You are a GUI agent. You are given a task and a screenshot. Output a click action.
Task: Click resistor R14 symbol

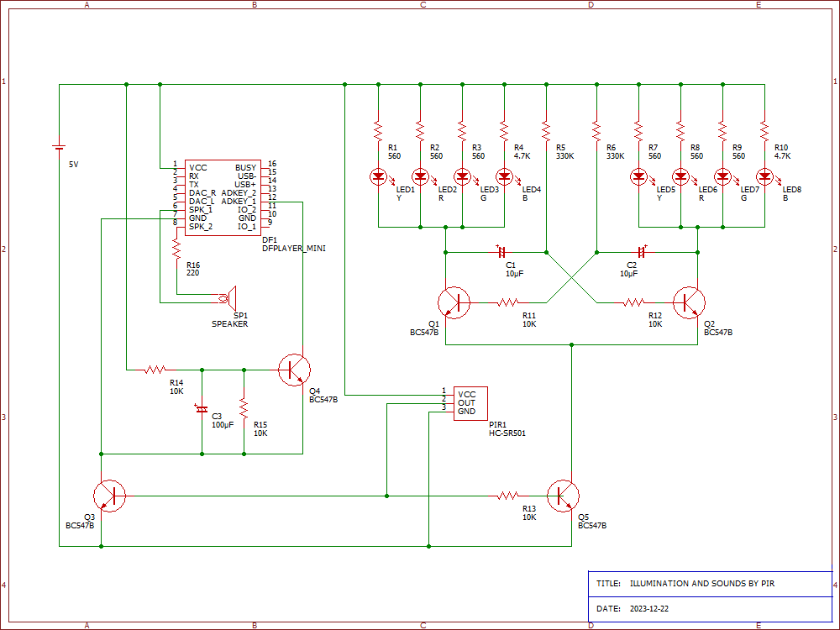[x=155, y=370]
